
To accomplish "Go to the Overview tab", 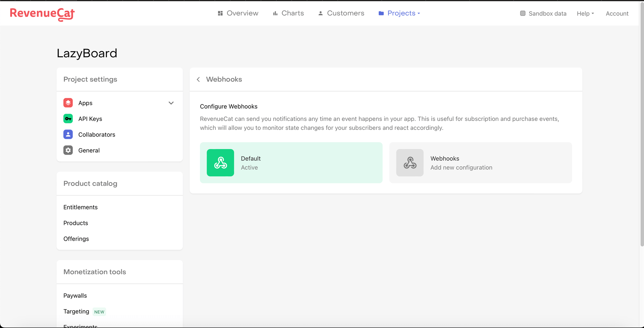I will click(238, 13).
